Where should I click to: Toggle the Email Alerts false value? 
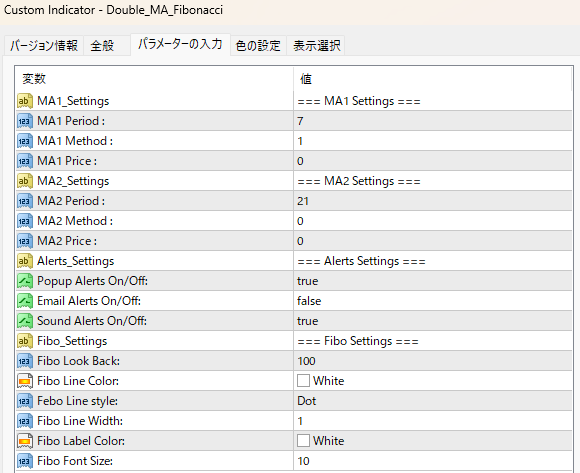pos(432,301)
